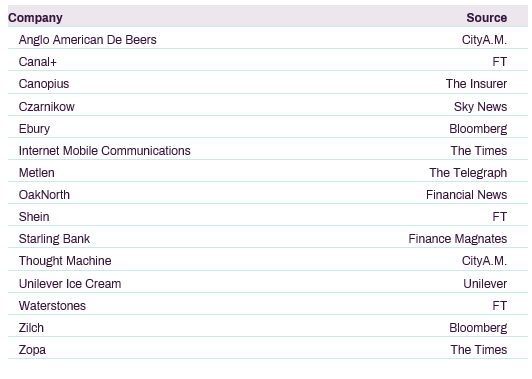Click the Metlen company name
This screenshot has width=532, height=379.
[x=37, y=173]
